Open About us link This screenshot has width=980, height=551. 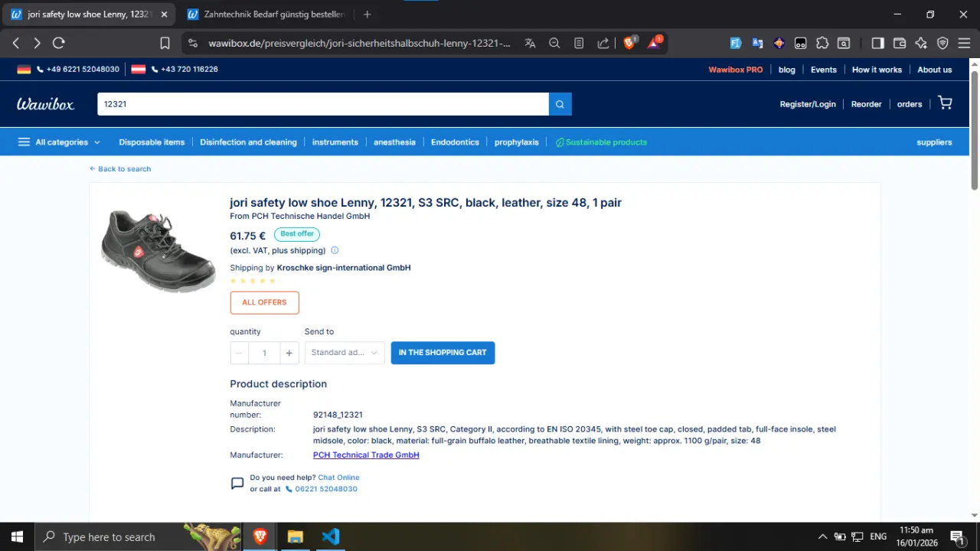click(x=935, y=70)
